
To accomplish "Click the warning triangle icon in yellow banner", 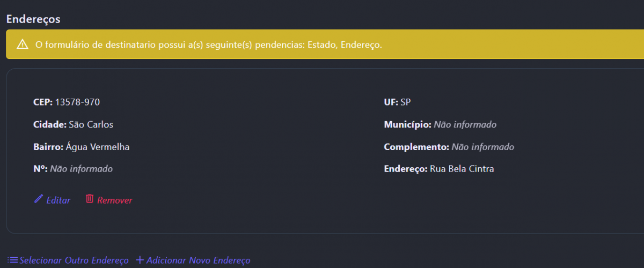I will (23, 44).
